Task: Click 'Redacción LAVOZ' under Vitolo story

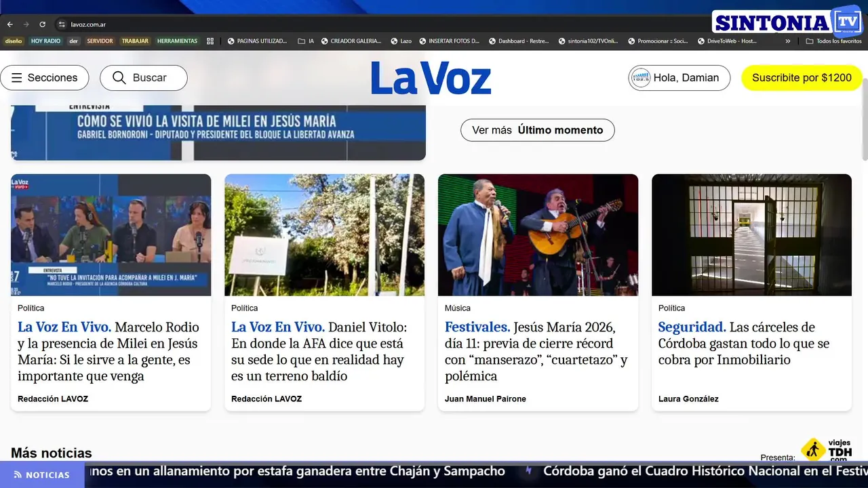Action: [x=267, y=399]
